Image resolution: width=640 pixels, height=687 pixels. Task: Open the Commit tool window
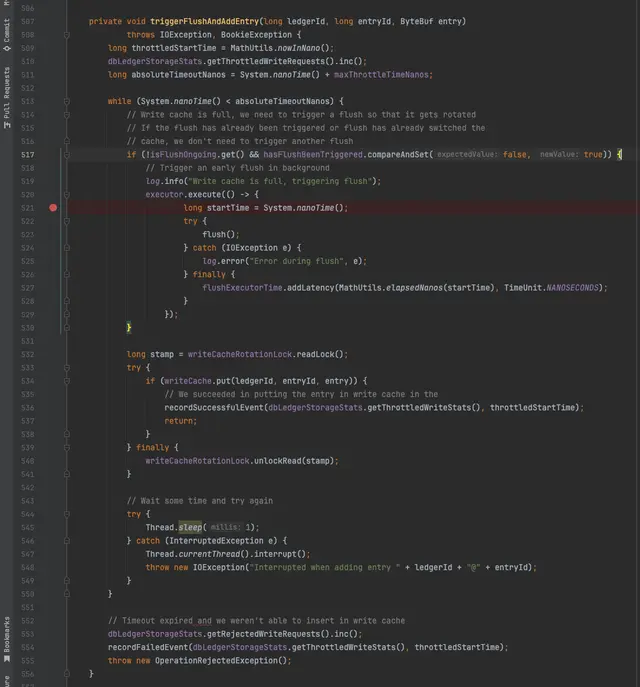tap(7, 35)
